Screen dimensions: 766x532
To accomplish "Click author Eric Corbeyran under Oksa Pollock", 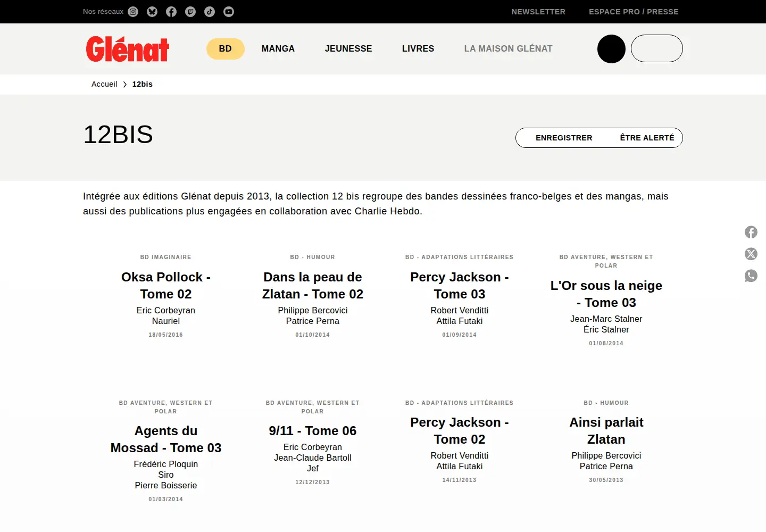I will [166, 310].
